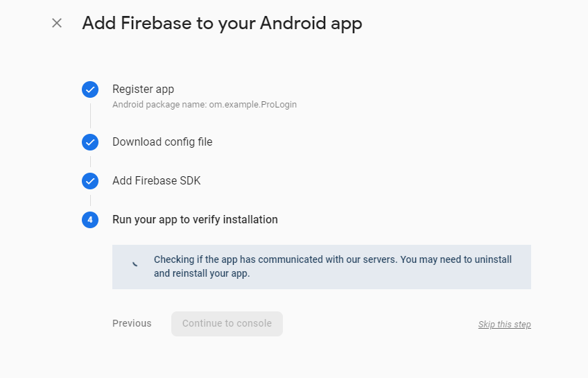Click the Register app step checkmark icon
This screenshot has width=588, height=378.
[x=90, y=89]
